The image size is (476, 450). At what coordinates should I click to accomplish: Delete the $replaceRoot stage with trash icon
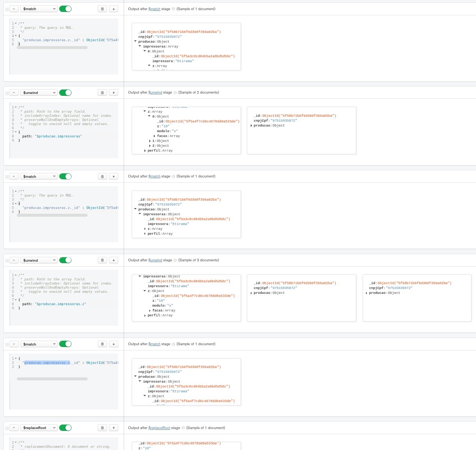(102, 428)
